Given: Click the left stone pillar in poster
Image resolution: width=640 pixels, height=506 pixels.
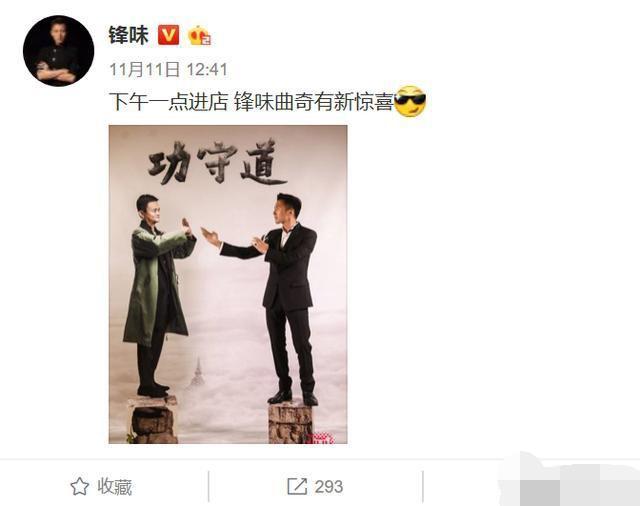Looking at the screenshot, I should pyautogui.click(x=152, y=420).
